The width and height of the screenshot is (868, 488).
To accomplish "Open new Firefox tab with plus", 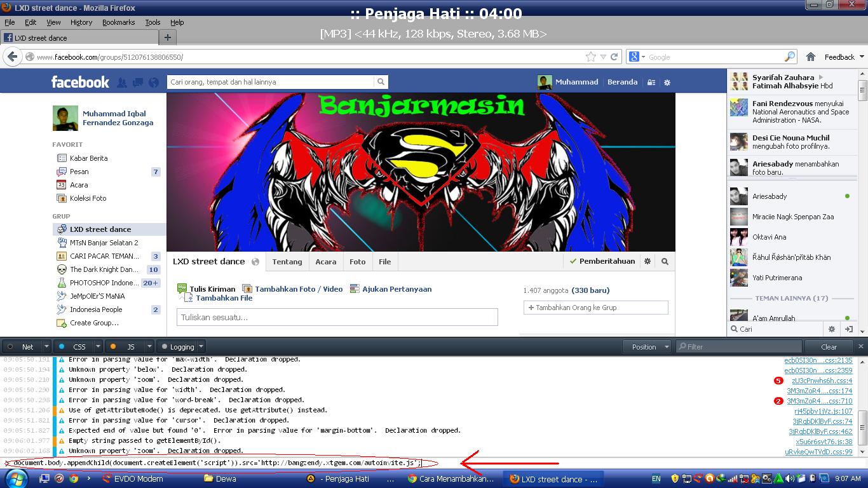I will (167, 37).
